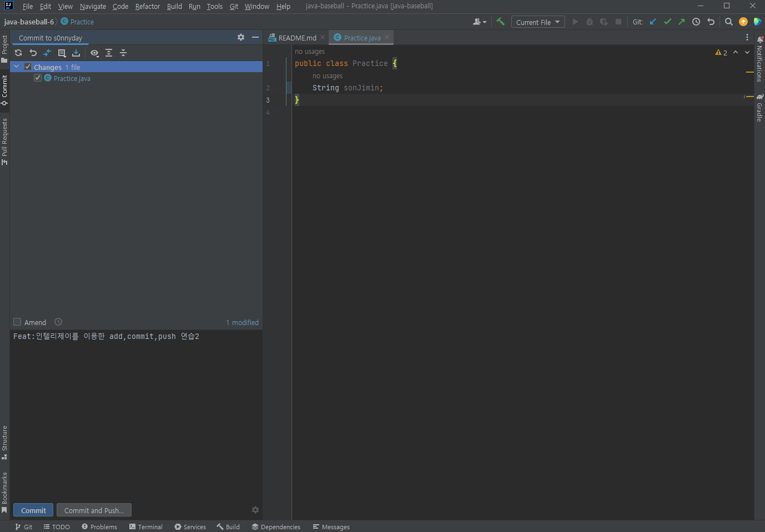Open the Dependencies tool window
The image size is (765, 532).
point(276,526)
